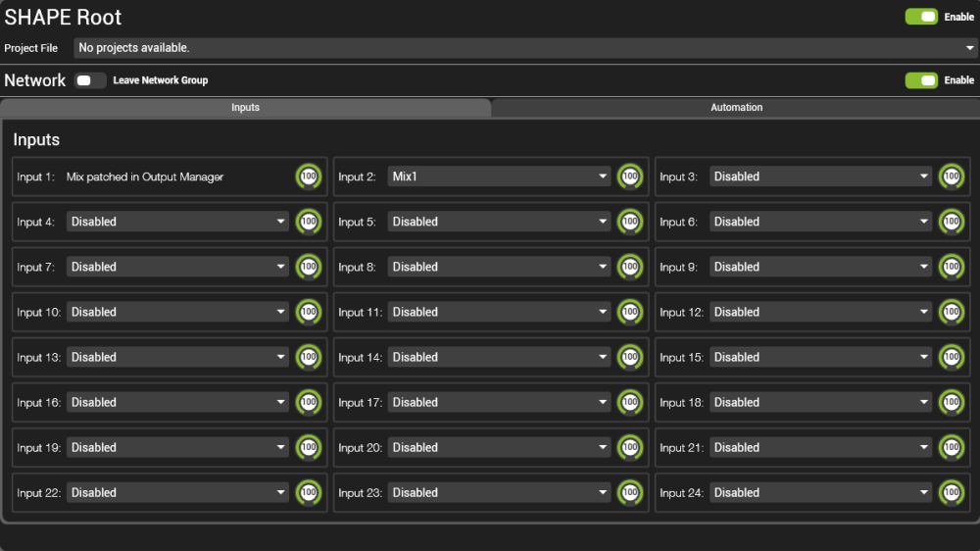Open the Project File dropdown
The image size is (980, 551).
click(525, 48)
